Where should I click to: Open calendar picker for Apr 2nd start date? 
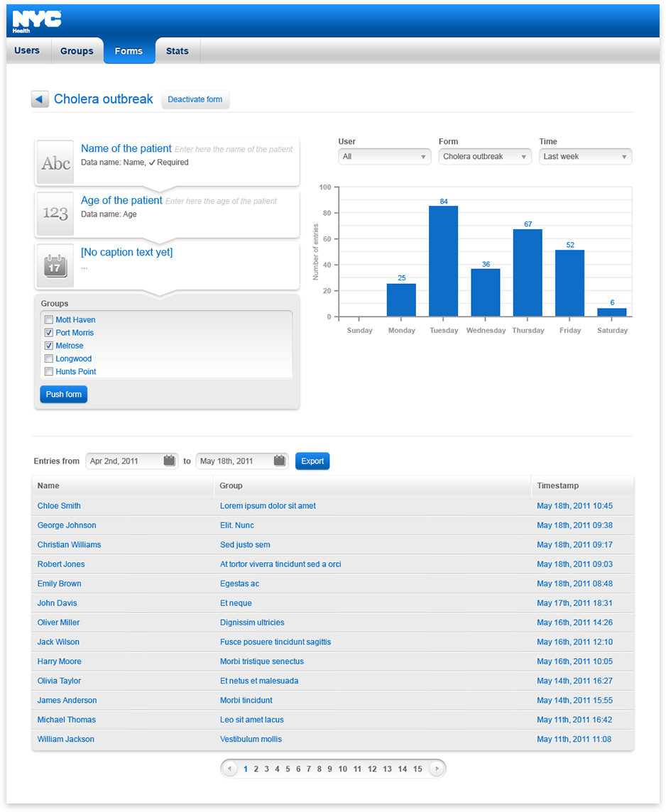(x=170, y=461)
